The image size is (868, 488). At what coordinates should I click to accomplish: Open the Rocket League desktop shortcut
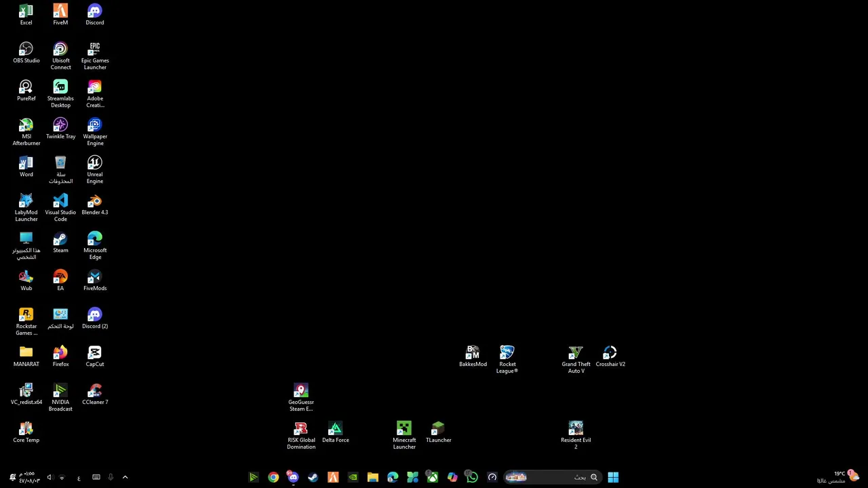click(x=507, y=360)
